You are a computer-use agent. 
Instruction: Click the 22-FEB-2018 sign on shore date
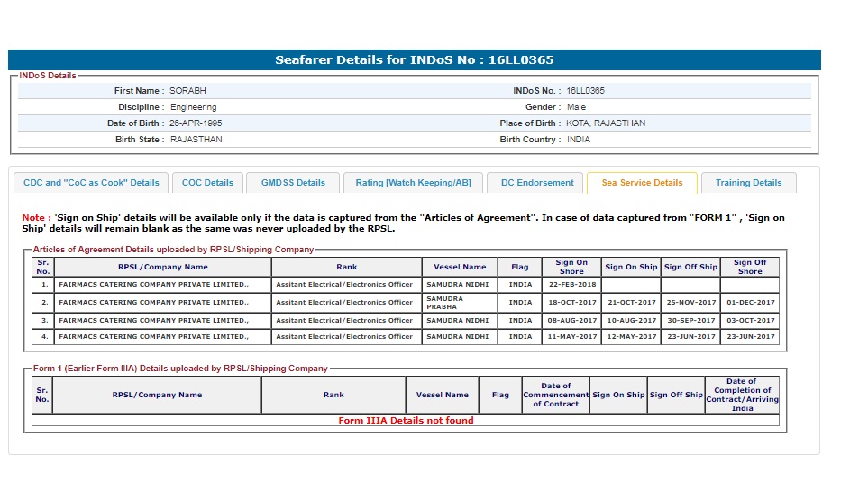click(571, 285)
